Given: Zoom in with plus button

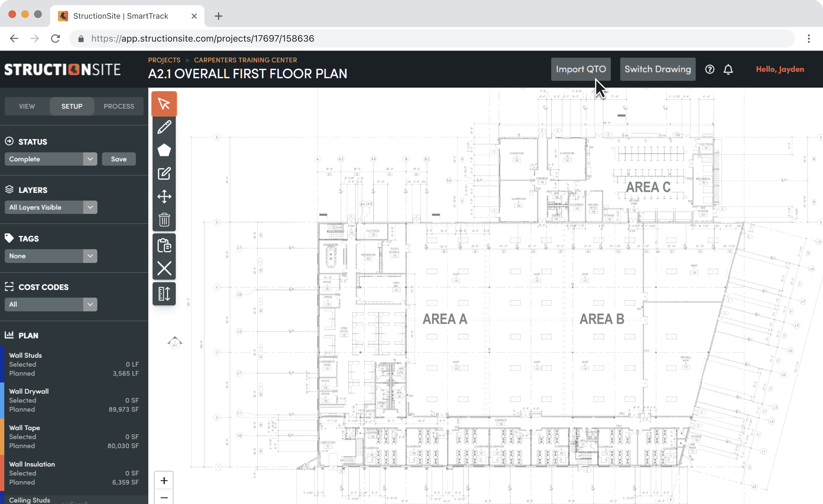Looking at the screenshot, I should [x=164, y=480].
